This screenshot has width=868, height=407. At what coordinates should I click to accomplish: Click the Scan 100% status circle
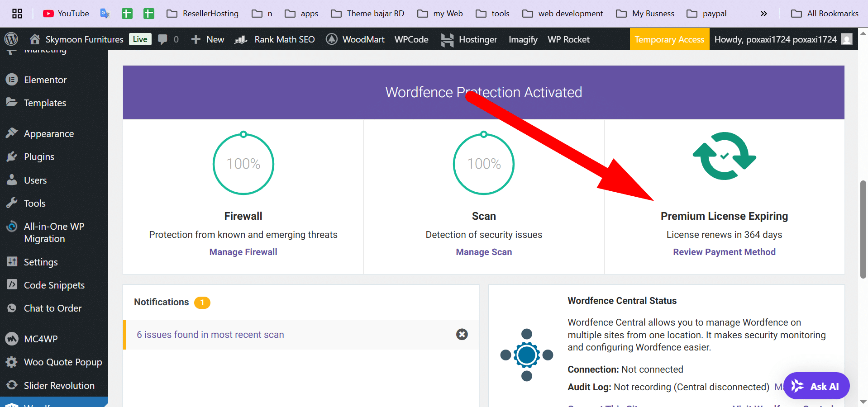pyautogui.click(x=484, y=163)
